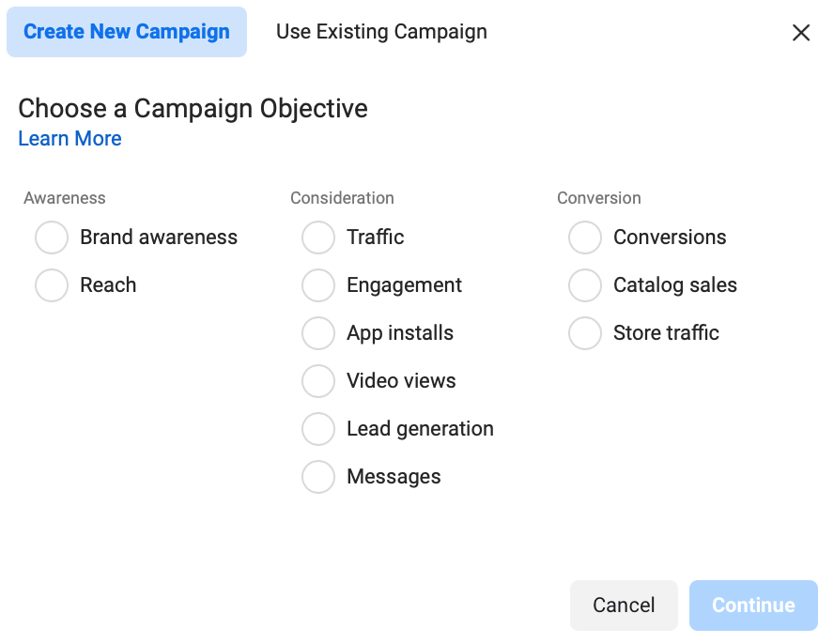Screen dimensions: 834x644
Task: Pick the Messages objective radio button
Action: click(x=318, y=477)
